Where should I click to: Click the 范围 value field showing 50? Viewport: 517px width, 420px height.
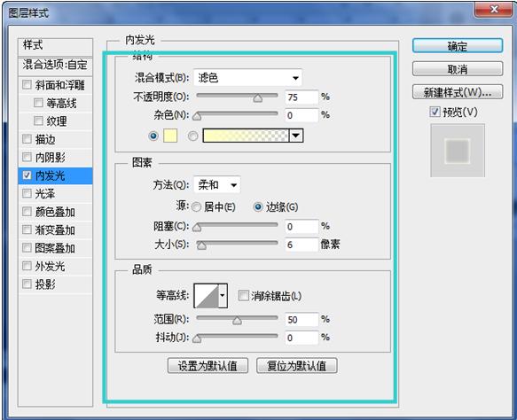pos(302,320)
